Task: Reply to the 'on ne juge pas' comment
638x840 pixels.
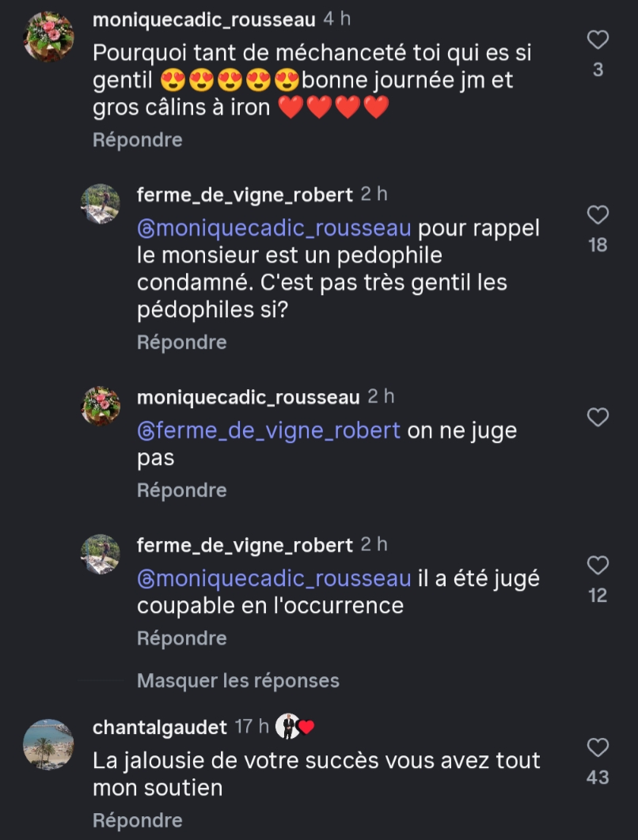Action: point(181,490)
